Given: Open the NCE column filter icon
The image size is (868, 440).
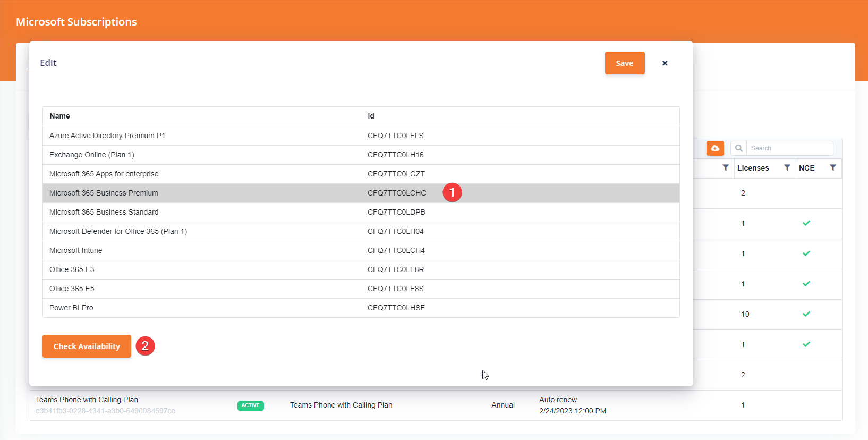Looking at the screenshot, I should (x=833, y=167).
